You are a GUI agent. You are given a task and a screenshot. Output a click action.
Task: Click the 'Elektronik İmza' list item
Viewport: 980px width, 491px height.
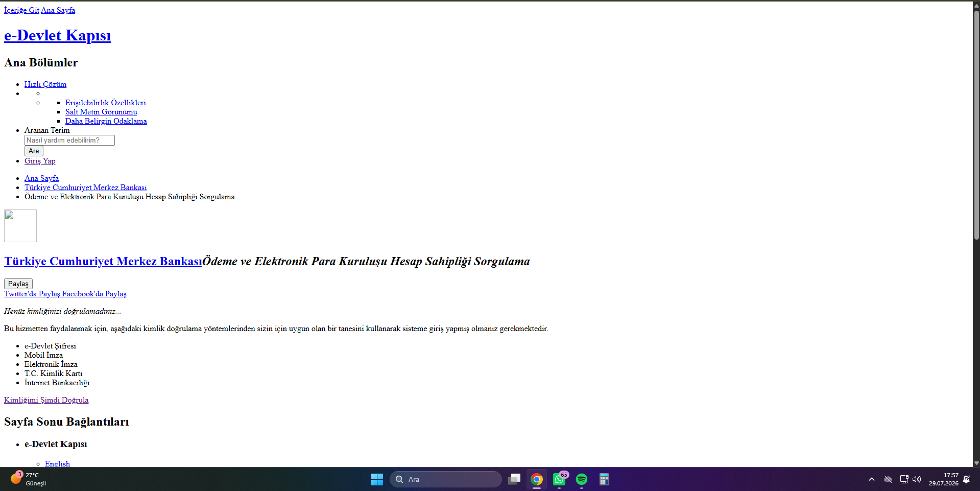pos(51,364)
